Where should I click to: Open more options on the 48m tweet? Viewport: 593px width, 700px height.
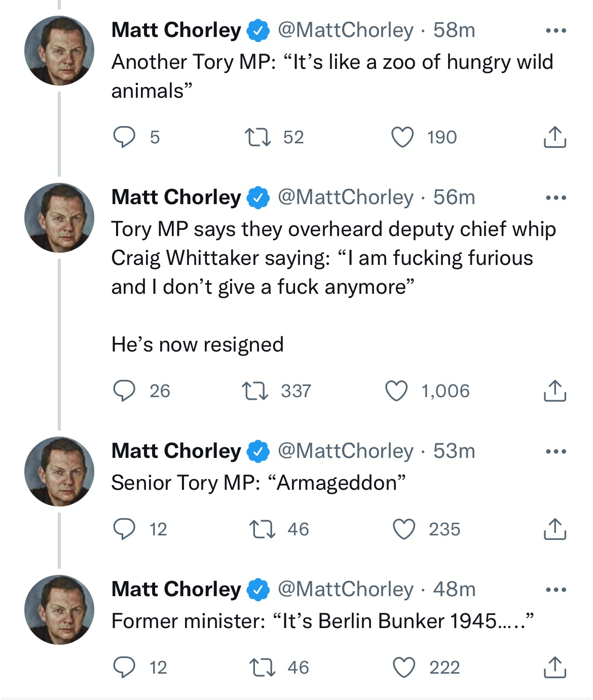click(556, 590)
